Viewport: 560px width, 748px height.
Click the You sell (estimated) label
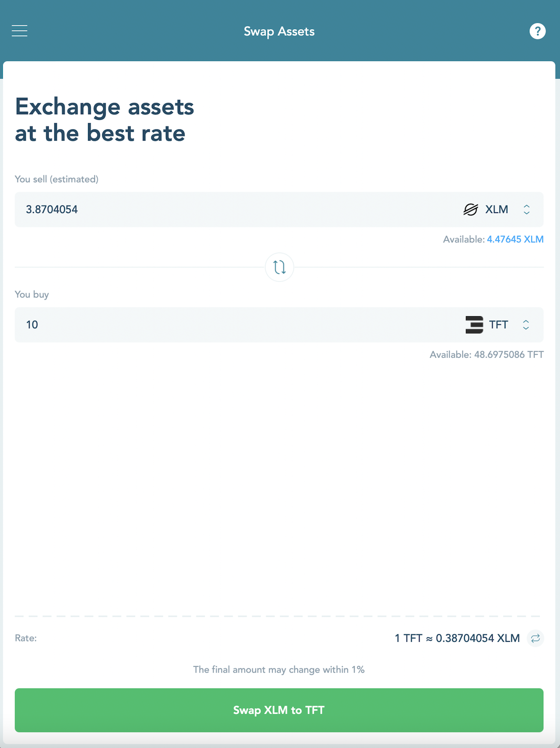click(56, 179)
